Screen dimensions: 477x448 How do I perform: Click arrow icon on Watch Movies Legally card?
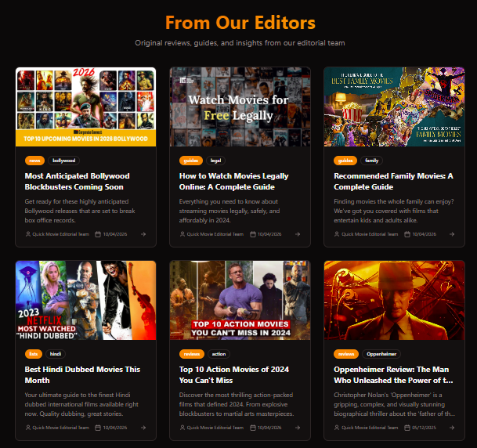point(298,234)
